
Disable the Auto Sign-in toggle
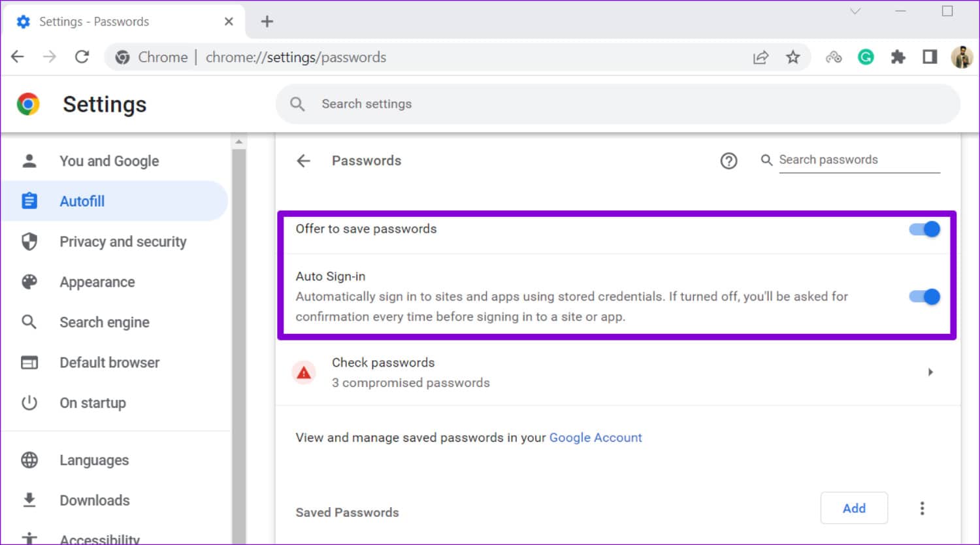[924, 297]
